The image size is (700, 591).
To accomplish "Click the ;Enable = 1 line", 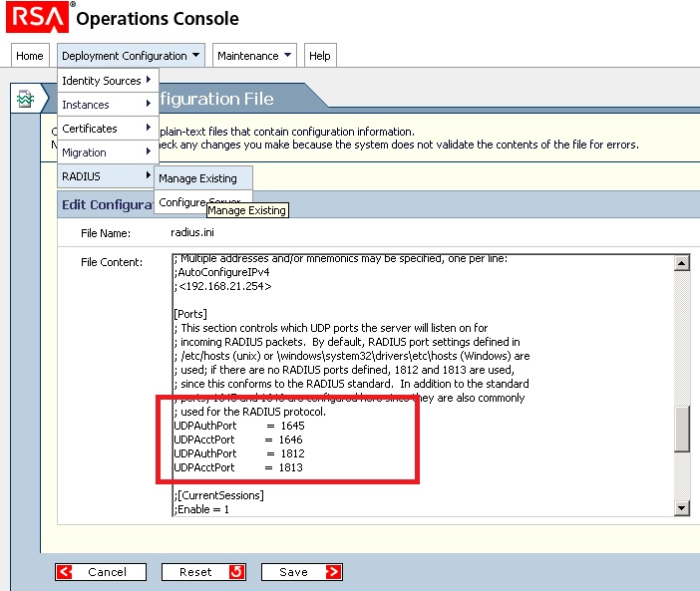I will pos(201,509).
